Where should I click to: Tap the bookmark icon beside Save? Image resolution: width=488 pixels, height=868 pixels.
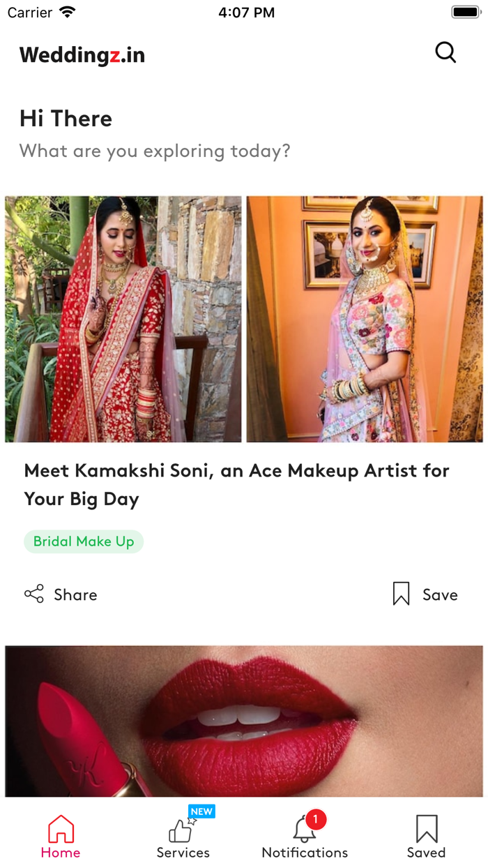point(401,594)
